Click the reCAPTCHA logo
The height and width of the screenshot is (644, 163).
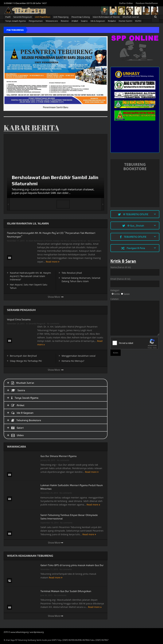click(152, 342)
